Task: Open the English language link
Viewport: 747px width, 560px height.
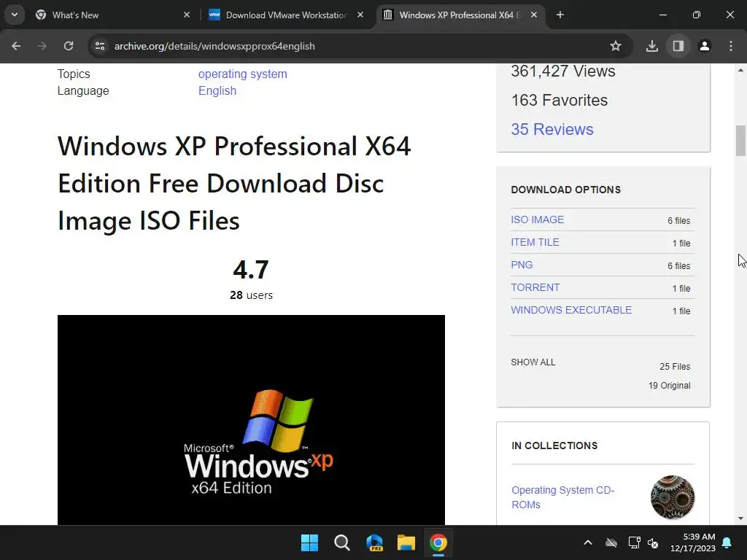Action: (x=217, y=90)
